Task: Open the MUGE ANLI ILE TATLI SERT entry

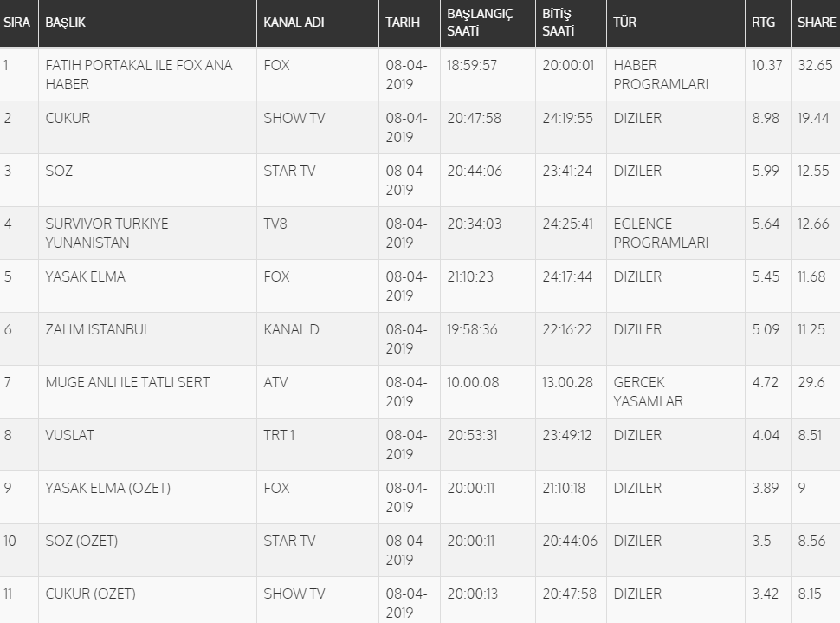Action: (x=127, y=382)
